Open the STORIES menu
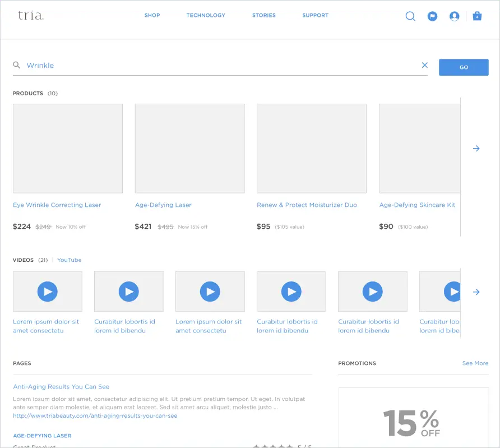The image size is (500, 448). pos(263,15)
